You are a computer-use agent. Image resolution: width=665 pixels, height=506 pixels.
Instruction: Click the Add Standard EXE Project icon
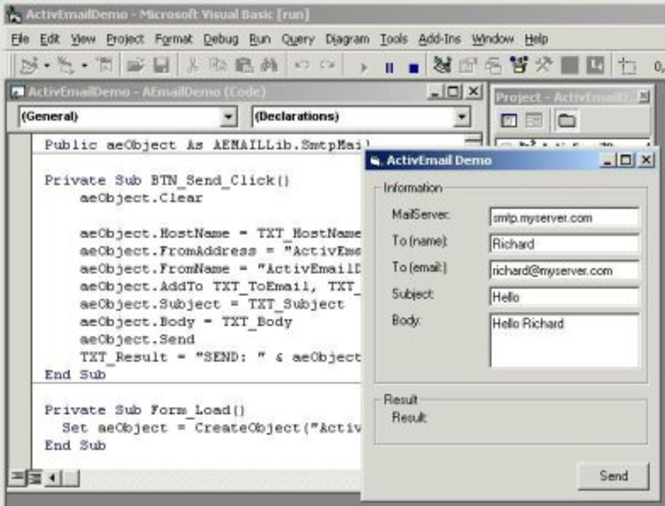click(x=28, y=66)
